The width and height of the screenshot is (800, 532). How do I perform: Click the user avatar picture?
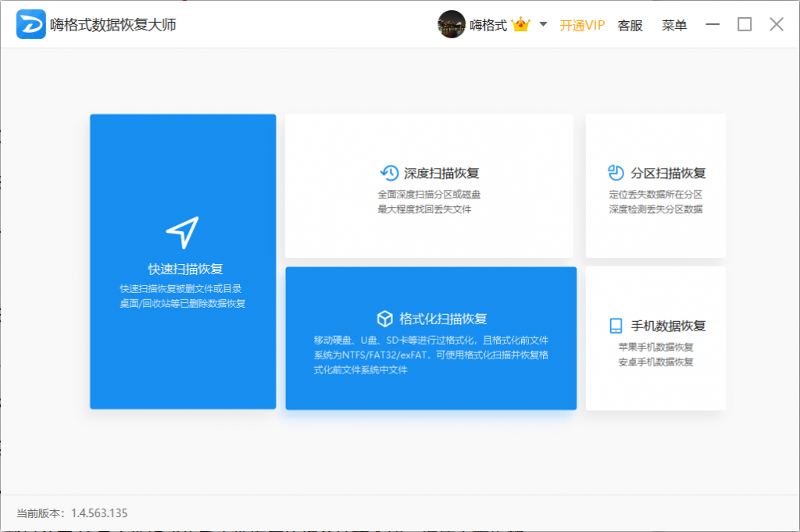451,24
